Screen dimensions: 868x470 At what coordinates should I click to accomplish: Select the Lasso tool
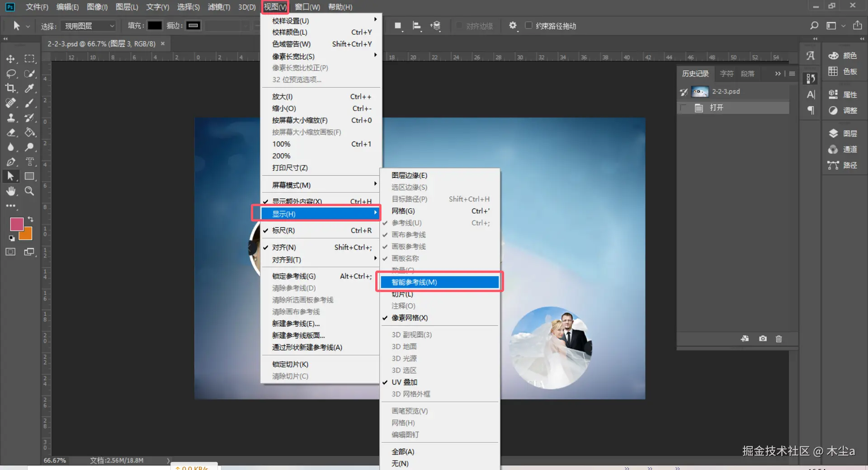coord(10,74)
